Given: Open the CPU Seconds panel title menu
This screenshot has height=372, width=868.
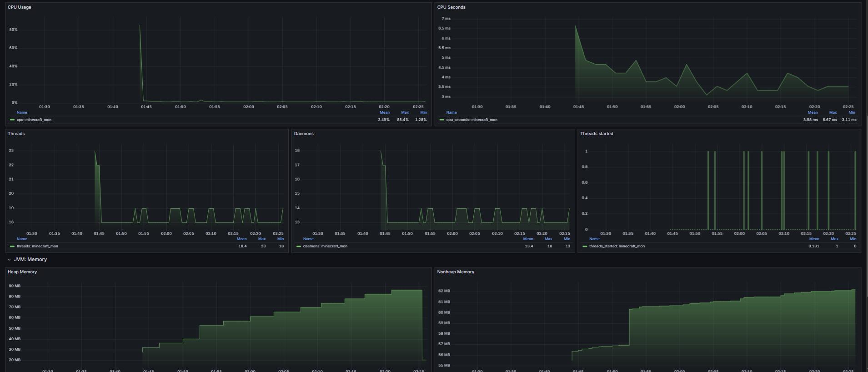Looking at the screenshot, I should 452,7.
